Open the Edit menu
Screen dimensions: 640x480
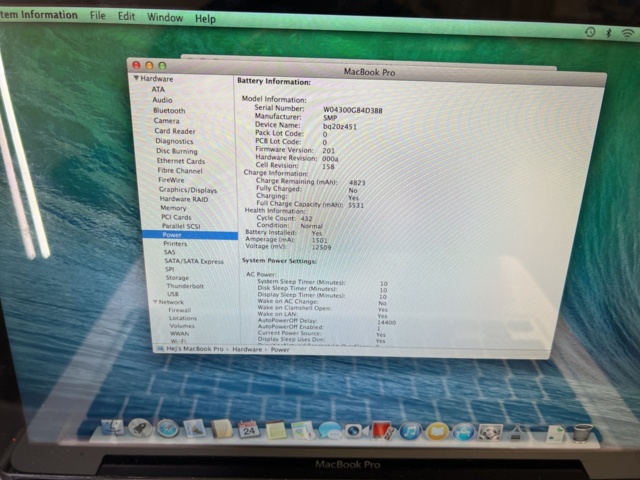pyautogui.click(x=127, y=17)
